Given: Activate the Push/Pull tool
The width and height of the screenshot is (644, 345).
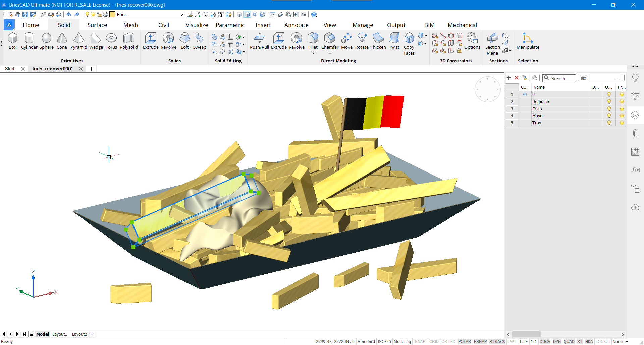Looking at the screenshot, I should (x=259, y=41).
